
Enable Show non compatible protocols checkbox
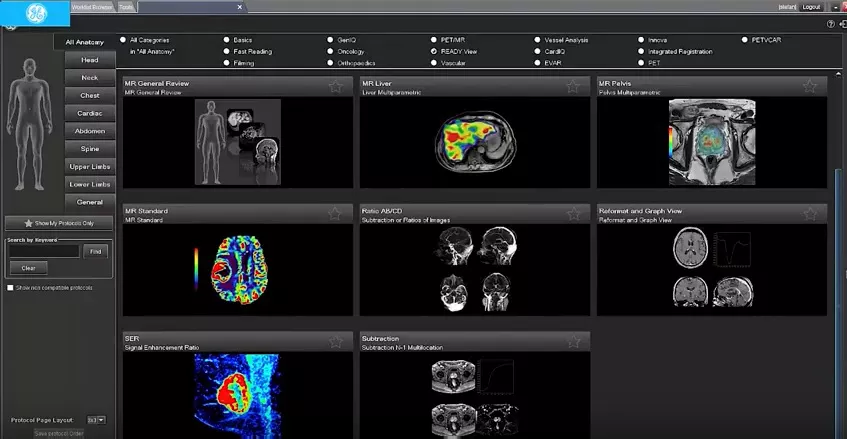click(x=10, y=288)
